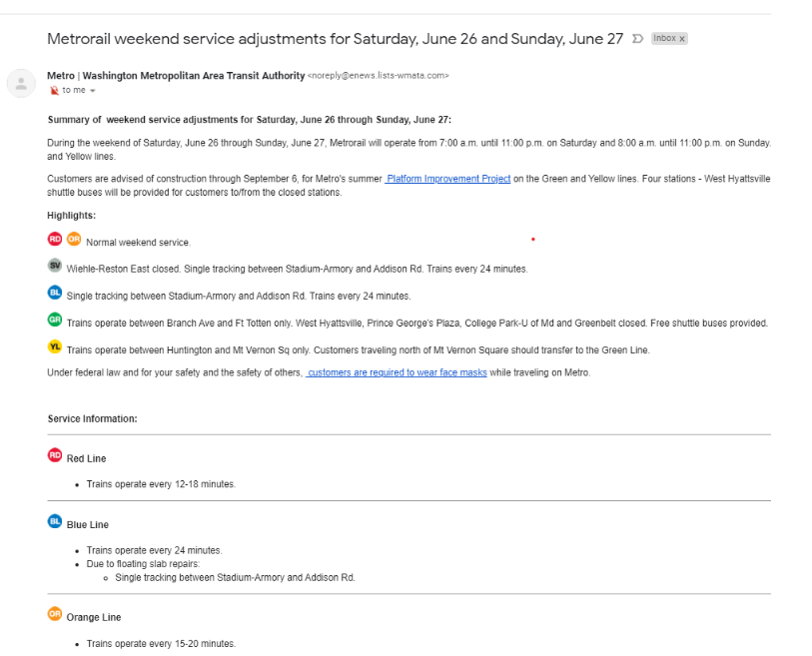Click the RD icon beside Red Line heading
This screenshot has height=656, width=812.
55,455
